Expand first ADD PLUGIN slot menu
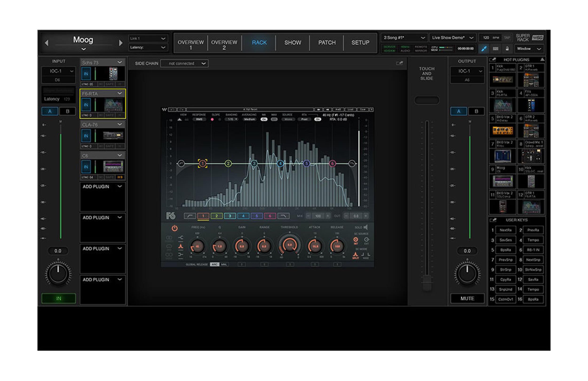Viewport: 588px width, 381px height. pyautogui.click(x=119, y=186)
